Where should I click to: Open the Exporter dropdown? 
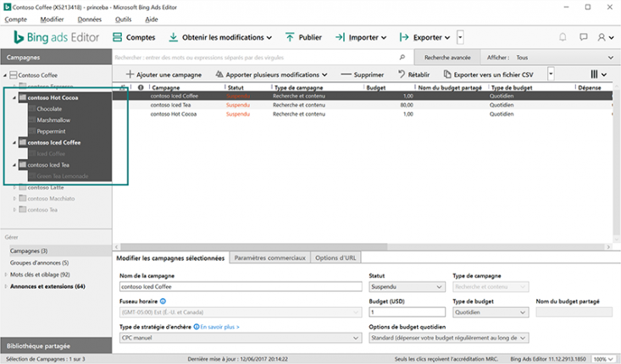point(424,37)
